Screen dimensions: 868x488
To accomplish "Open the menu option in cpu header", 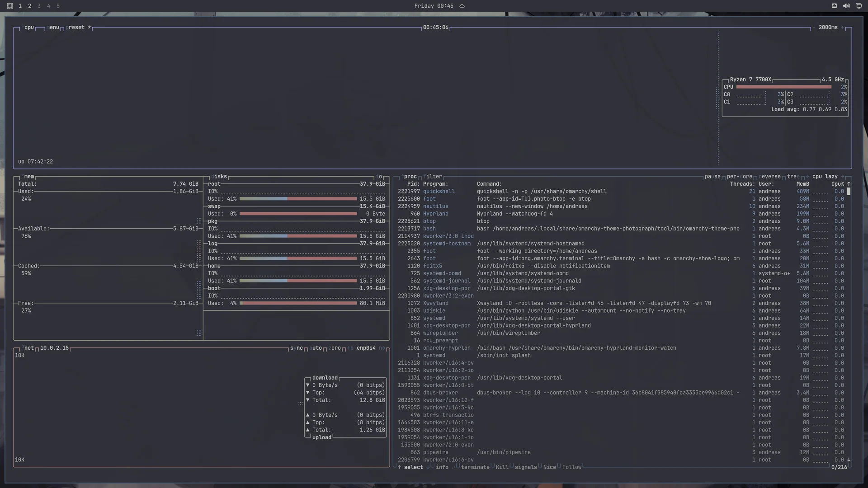I will click(x=53, y=28).
